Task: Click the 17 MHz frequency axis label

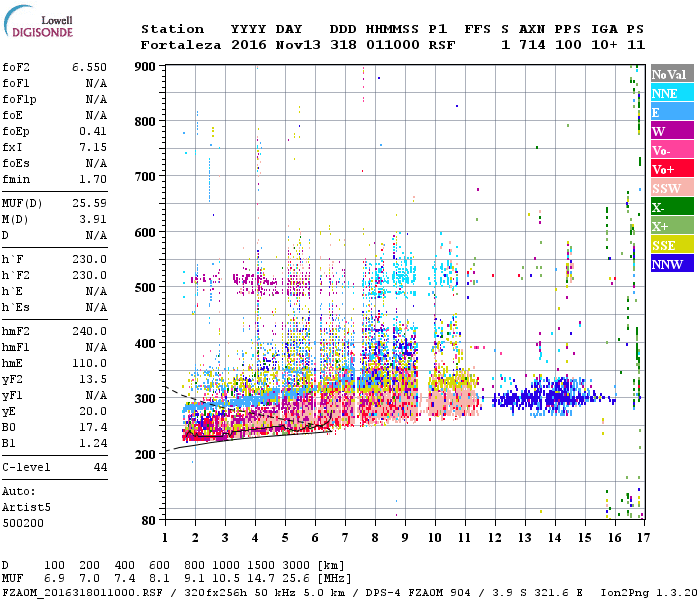Action: tap(643, 538)
